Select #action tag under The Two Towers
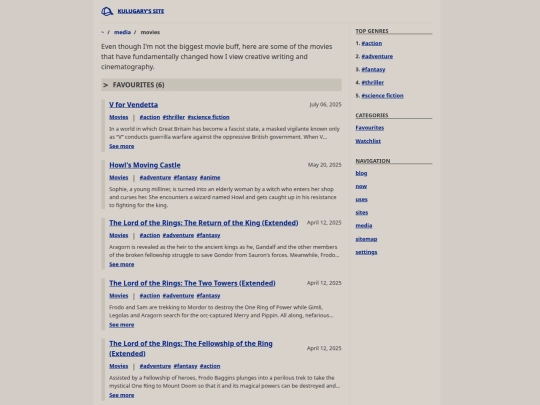This screenshot has width=540, height=405. pyautogui.click(x=150, y=295)
